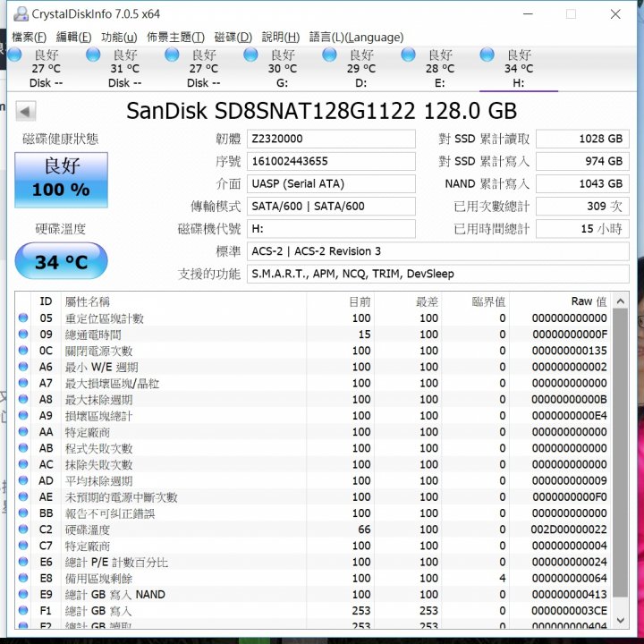Click raw value 0000000003CE in F1 row
This screenshot has width=644, height=644.
(569, 611)
